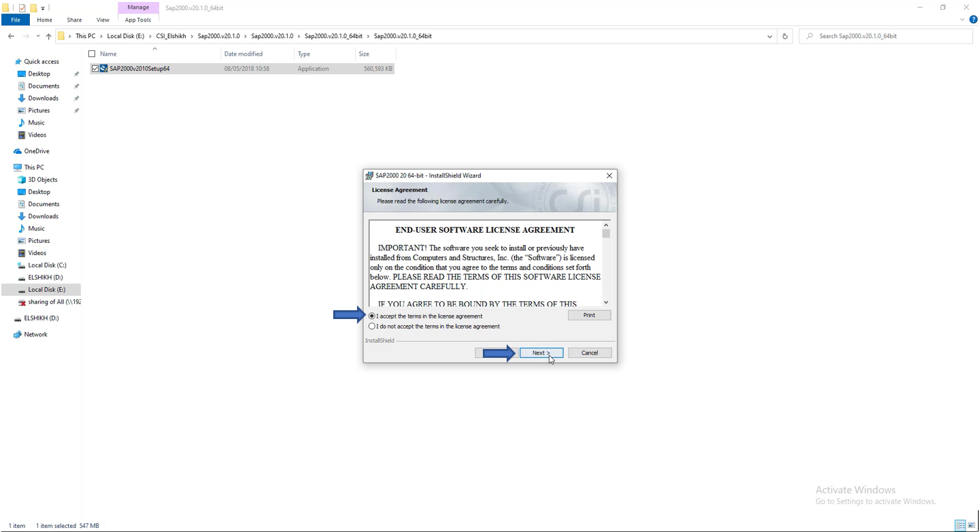Expand the chevron after Local Disk (E:) breadcrumb
980x532 pixels.
tap(150, 36)
